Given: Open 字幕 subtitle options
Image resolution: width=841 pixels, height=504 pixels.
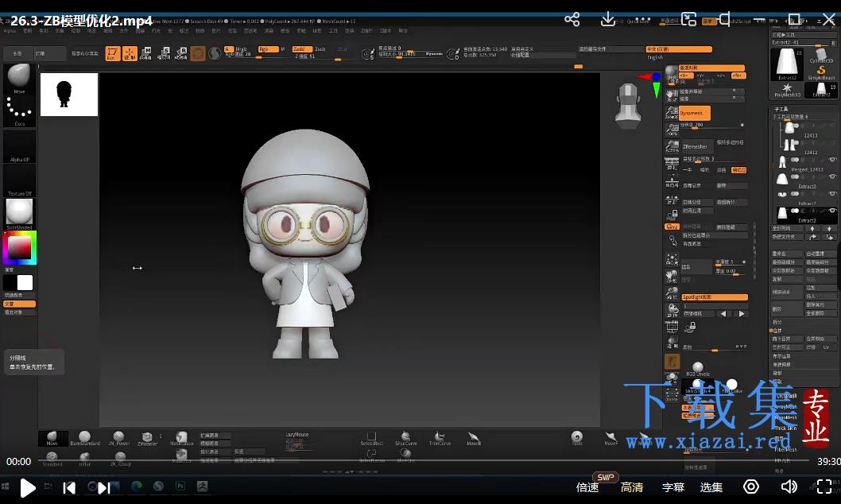Looking at the screenshot, I should coord(673,487).
